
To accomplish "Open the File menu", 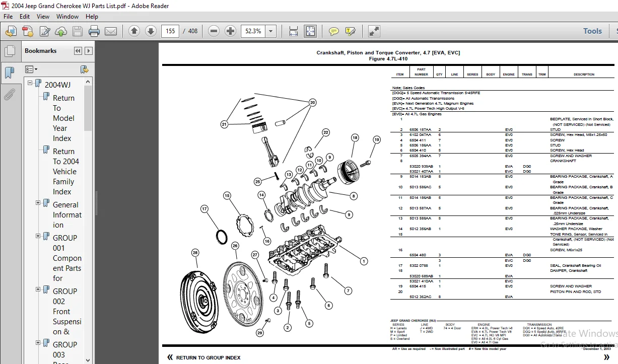I will [x=8, y=16].
